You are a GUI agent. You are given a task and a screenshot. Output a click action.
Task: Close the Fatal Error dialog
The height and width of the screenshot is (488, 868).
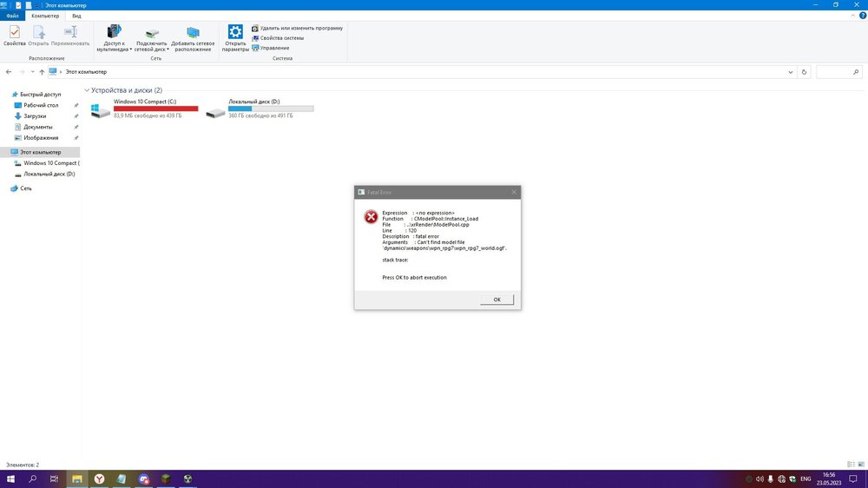pyautogui.click(x=514, y=192)
